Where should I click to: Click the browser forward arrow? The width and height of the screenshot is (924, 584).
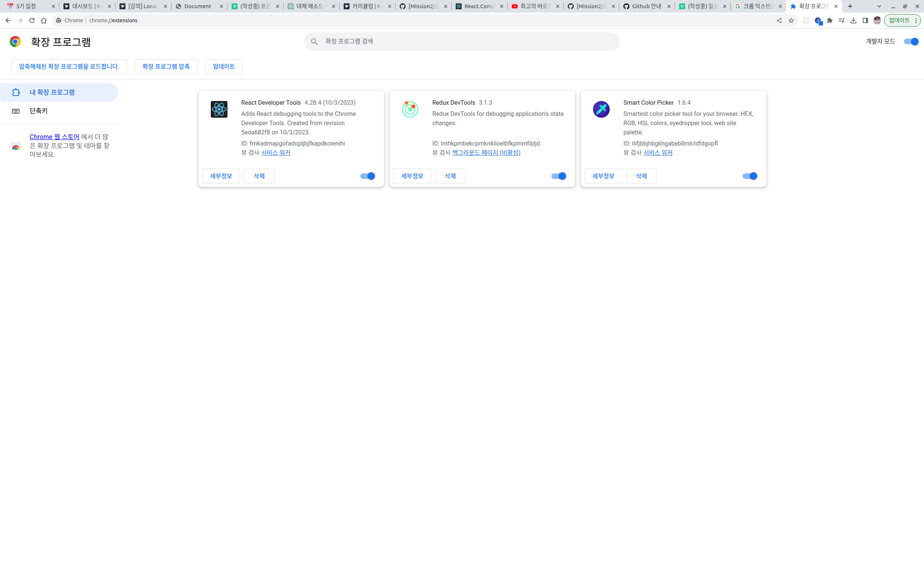(x=20, y=20)
